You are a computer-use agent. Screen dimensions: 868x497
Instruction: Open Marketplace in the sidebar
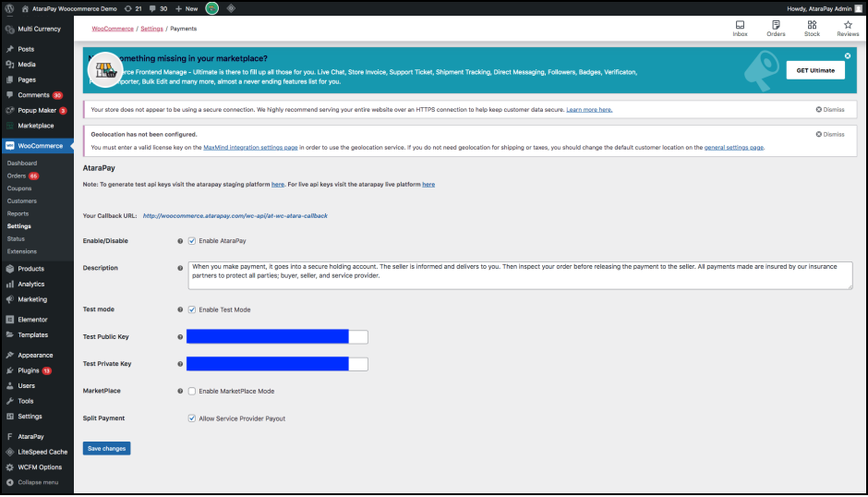[x=37, y=126]
